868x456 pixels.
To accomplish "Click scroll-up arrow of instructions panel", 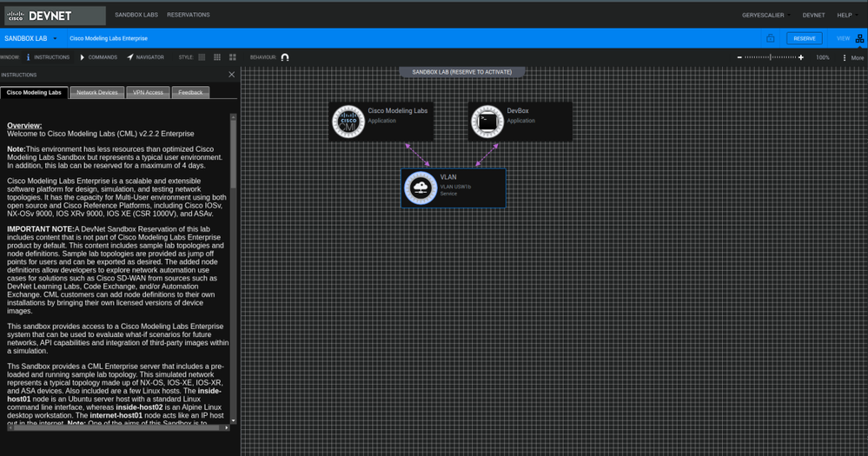I will click(x=233, y=117).
